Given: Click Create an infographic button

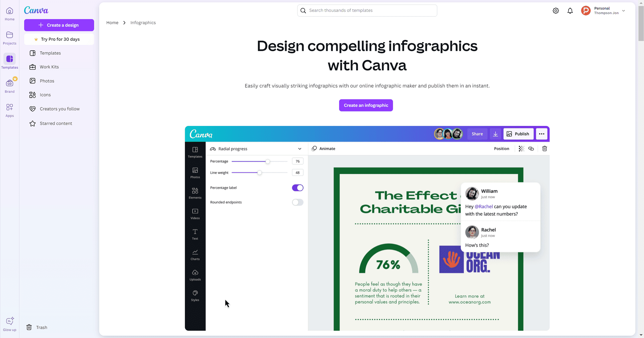Looking at the screenshot, I should pos(366,105).
